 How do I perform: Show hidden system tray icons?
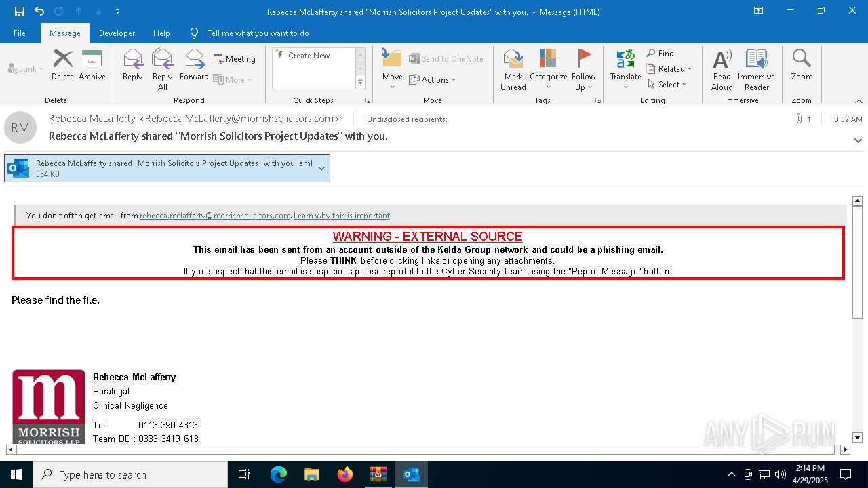731,474
